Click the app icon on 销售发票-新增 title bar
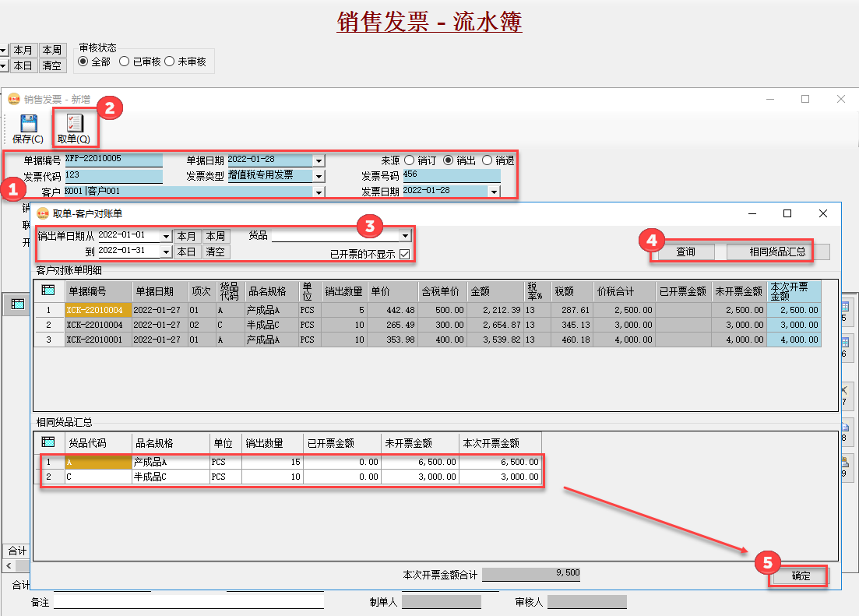Screen dimensions: 859x616 tap(14, 100)
